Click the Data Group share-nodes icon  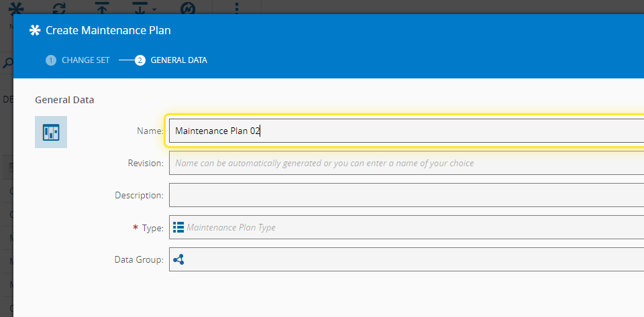tap(178, 259)
